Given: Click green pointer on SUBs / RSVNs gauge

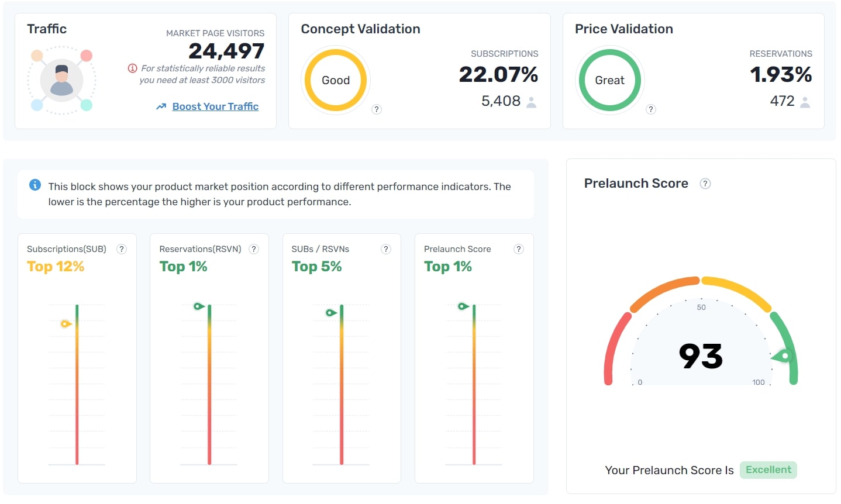Looking at the screenshot, I should pyautogui.click(x=331, y=312).
